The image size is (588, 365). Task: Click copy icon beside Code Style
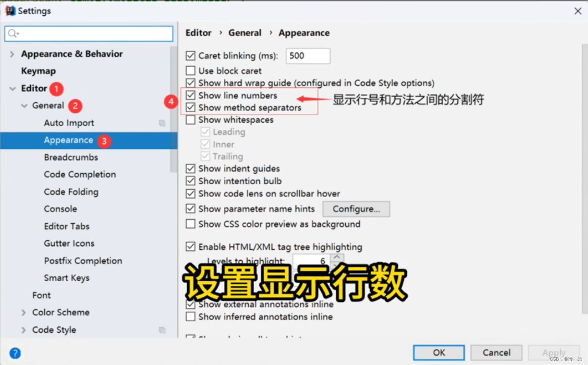[162, 330]
